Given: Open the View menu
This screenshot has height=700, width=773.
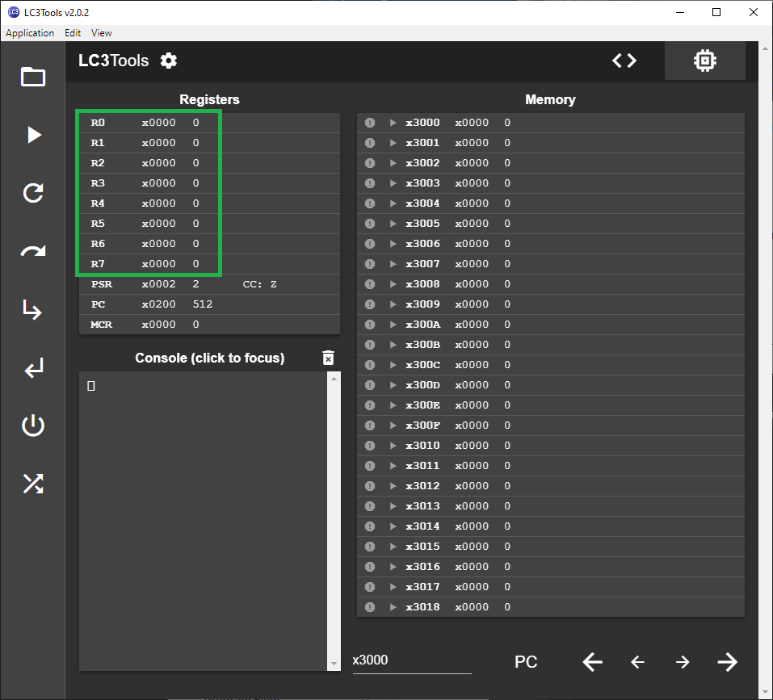Looking at the screenshot, I should tap(101, 33).
